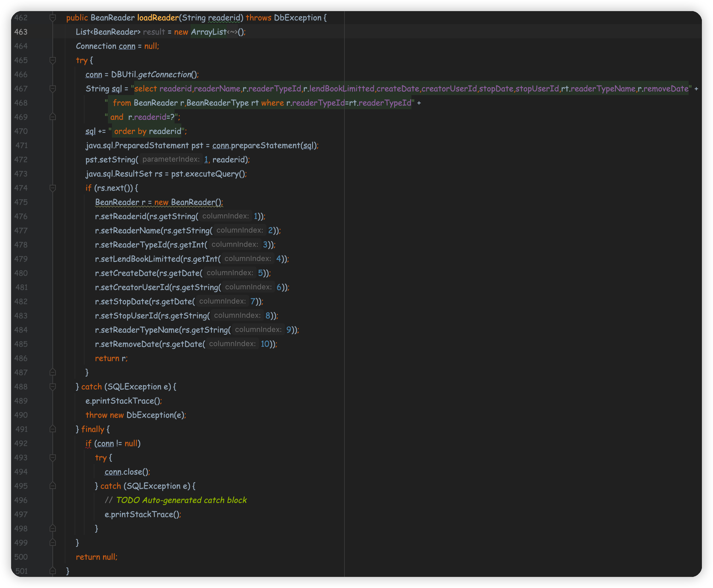
Task: Collapse the inner try block at line 493
Action: (x=53, y=458)
